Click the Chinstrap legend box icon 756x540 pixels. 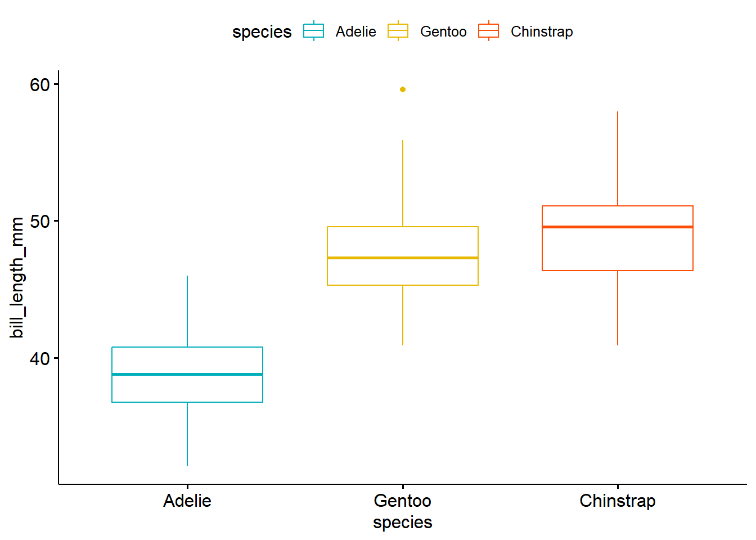[488, 31]
